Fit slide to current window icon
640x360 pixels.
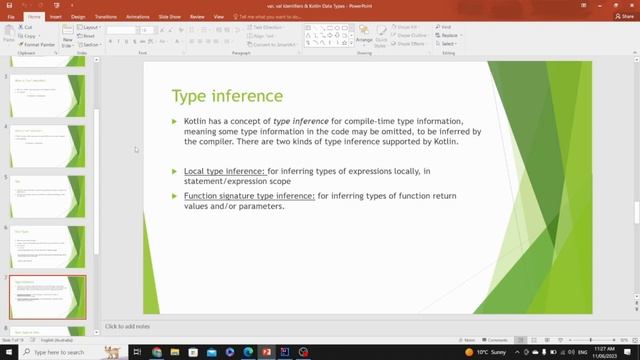tap(635, 340)
